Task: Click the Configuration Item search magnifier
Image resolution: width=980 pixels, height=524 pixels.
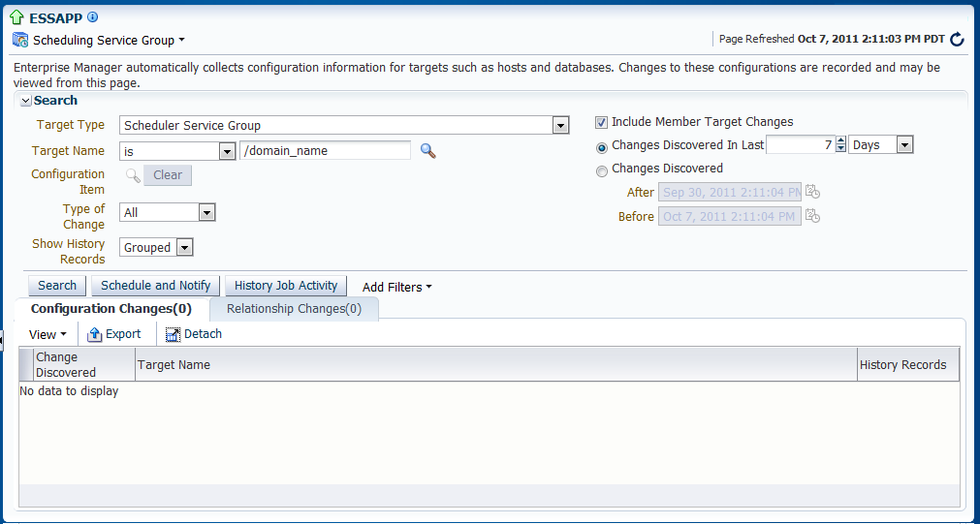Action: 133,175
